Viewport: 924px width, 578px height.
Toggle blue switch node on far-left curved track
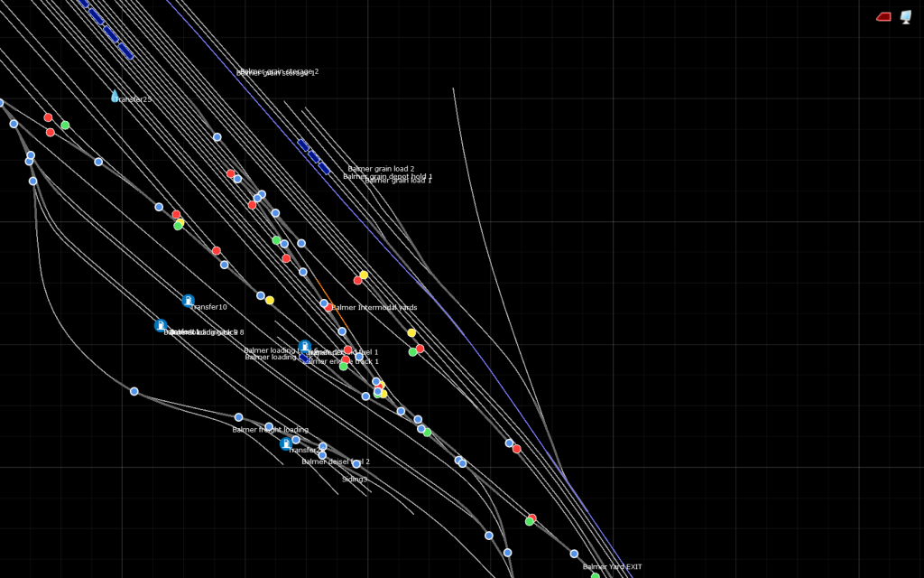pos(134,391)
